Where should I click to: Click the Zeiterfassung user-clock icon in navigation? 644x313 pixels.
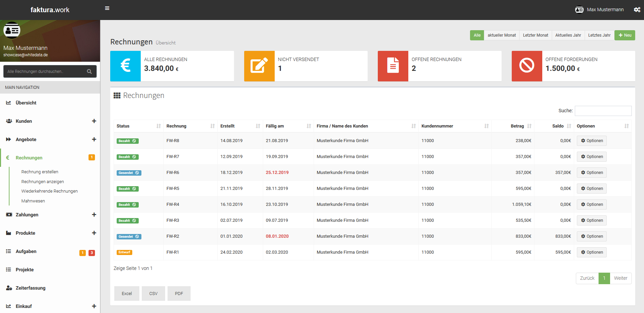(x=9, y=288)
